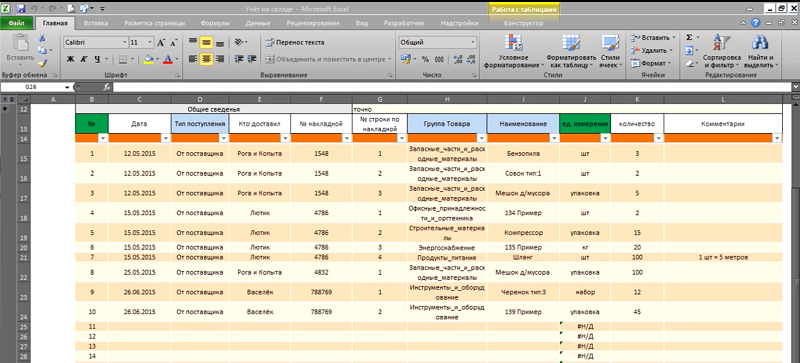Open filter dropdown under Кто доставил column
Viewport: 800px width, 363px height.
coord(285,138)
